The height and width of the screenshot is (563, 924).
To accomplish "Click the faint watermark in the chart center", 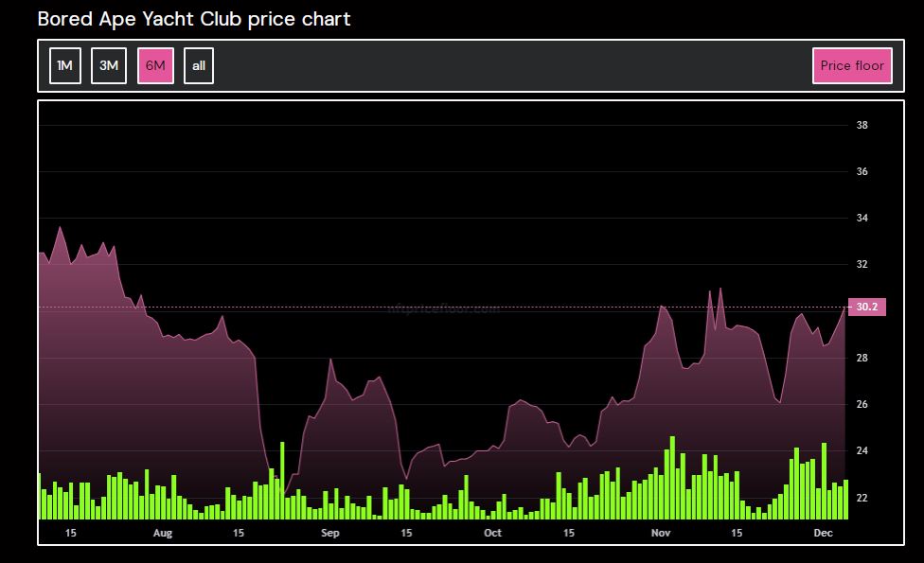I will pyautogui.click(x=443, y=308).
